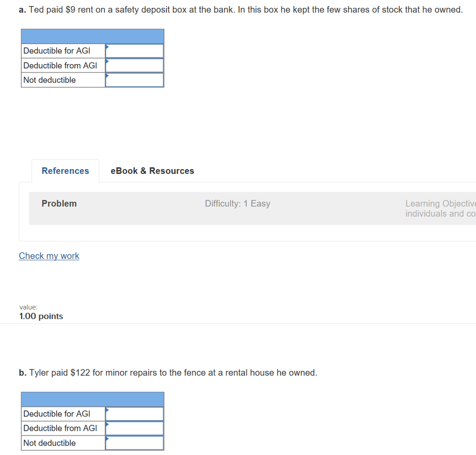Click the 1.00 points value label
476x455 pixels.
[x=41, y=316]
